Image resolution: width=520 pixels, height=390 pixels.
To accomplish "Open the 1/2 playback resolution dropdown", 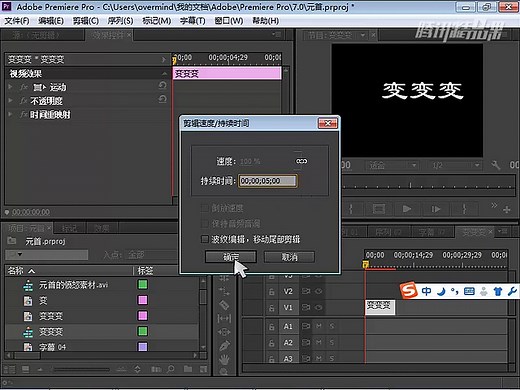I will tap(454, 165).
